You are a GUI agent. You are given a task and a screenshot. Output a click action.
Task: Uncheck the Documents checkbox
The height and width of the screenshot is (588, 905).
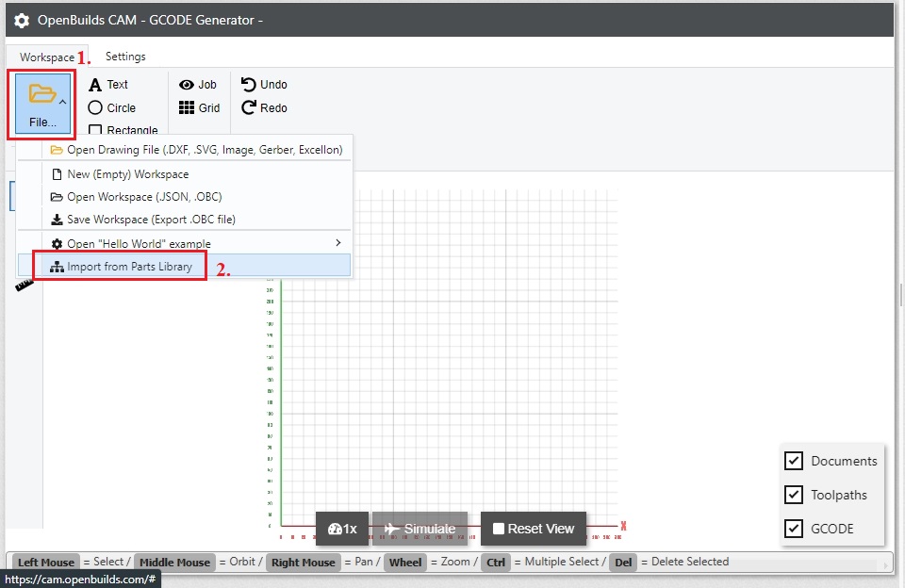(x=794, y=461)
